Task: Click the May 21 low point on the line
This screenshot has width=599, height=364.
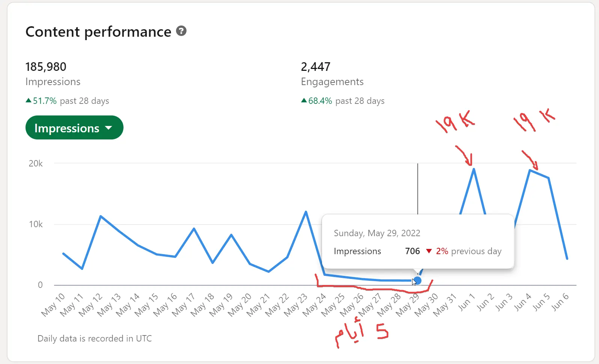Action: pyautogui.click(x=269, y=271)
